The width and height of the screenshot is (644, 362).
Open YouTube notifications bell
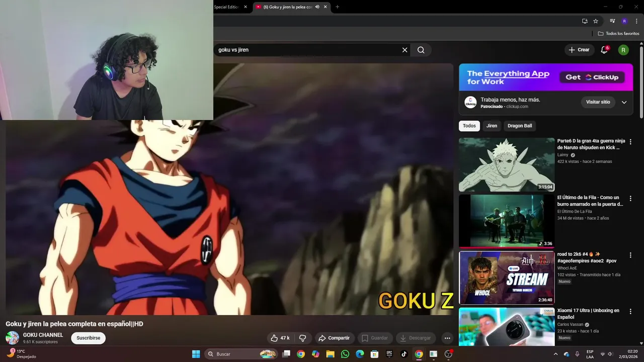coord(605,50)
